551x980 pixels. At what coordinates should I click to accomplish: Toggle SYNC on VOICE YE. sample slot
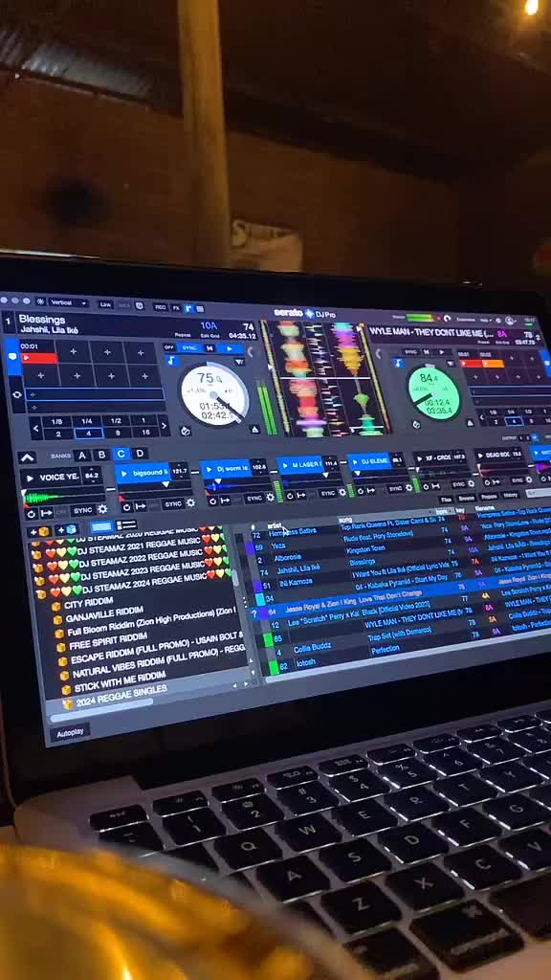click(82, 511)
